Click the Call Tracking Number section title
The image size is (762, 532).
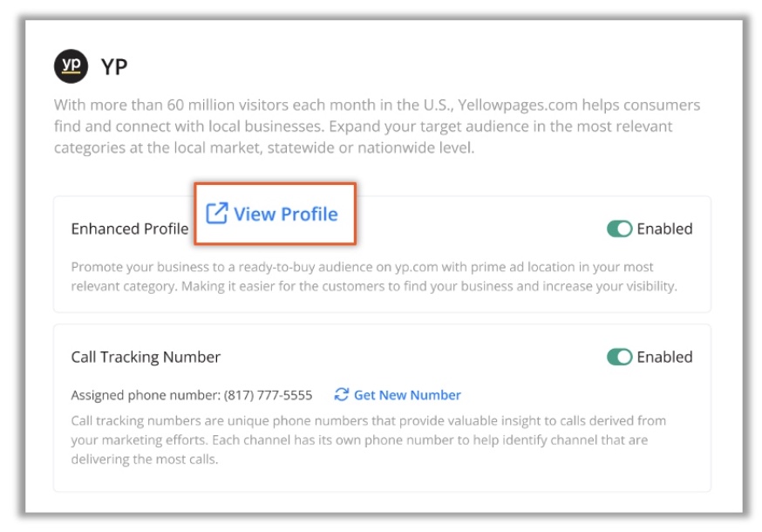(146, 357)
